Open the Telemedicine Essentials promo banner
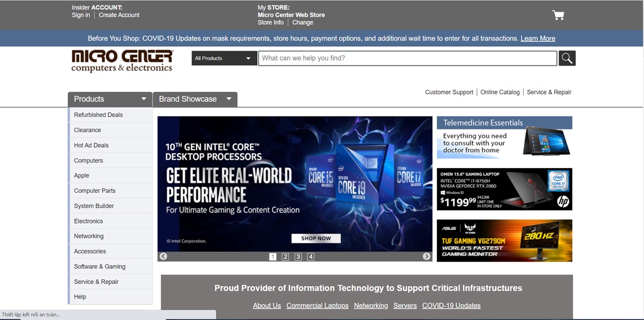Screen dimensions: 644x320 (504, 137)
